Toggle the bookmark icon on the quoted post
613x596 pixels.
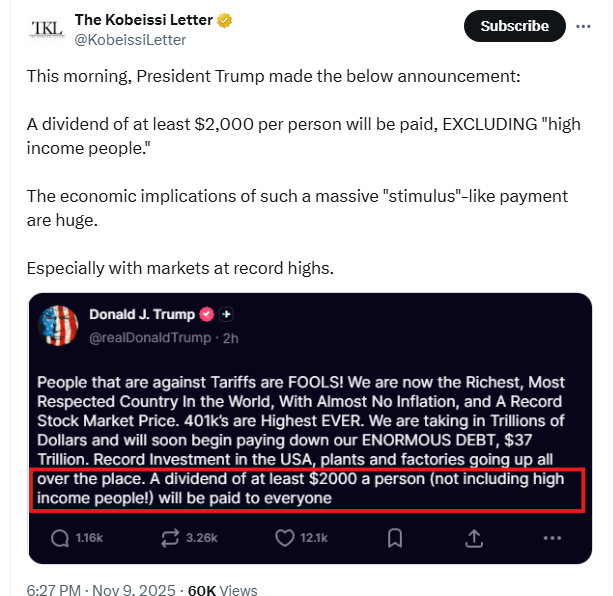tap(395, 538)
